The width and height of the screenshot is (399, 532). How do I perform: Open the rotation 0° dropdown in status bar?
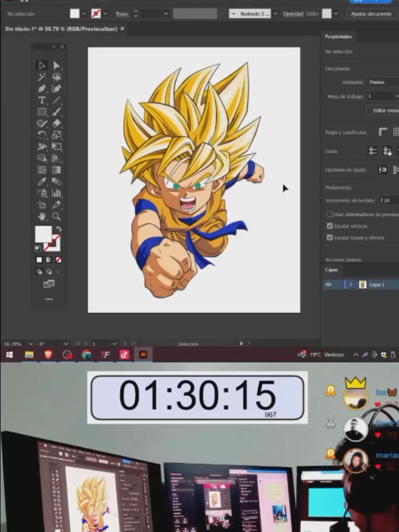[66, 344]
